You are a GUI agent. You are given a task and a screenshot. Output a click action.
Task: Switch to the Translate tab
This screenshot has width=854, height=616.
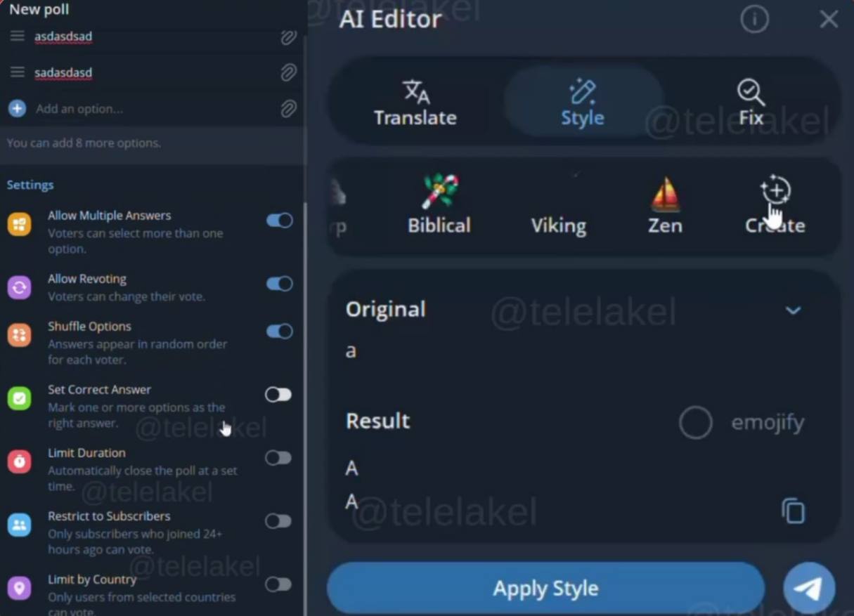[415, 103]
